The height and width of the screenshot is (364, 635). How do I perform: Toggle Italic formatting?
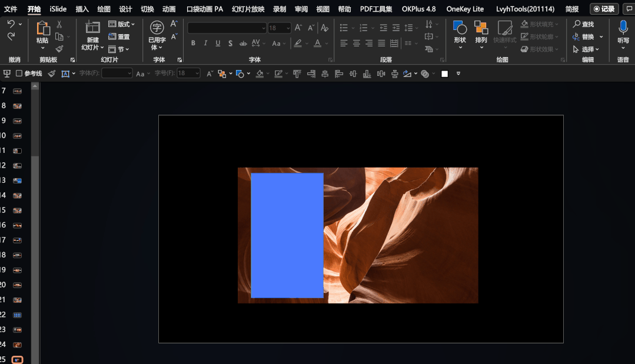pos(205,43)
